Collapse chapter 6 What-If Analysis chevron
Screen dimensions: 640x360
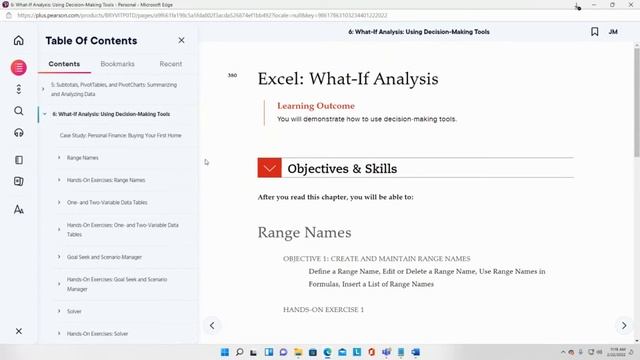[x=45, y=114]
